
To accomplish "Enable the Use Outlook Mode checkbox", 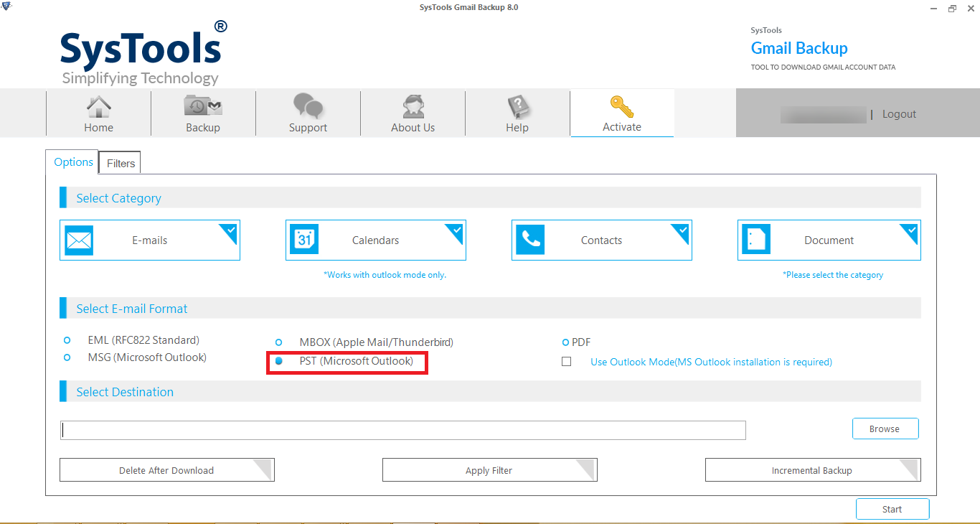I will 567,362.
